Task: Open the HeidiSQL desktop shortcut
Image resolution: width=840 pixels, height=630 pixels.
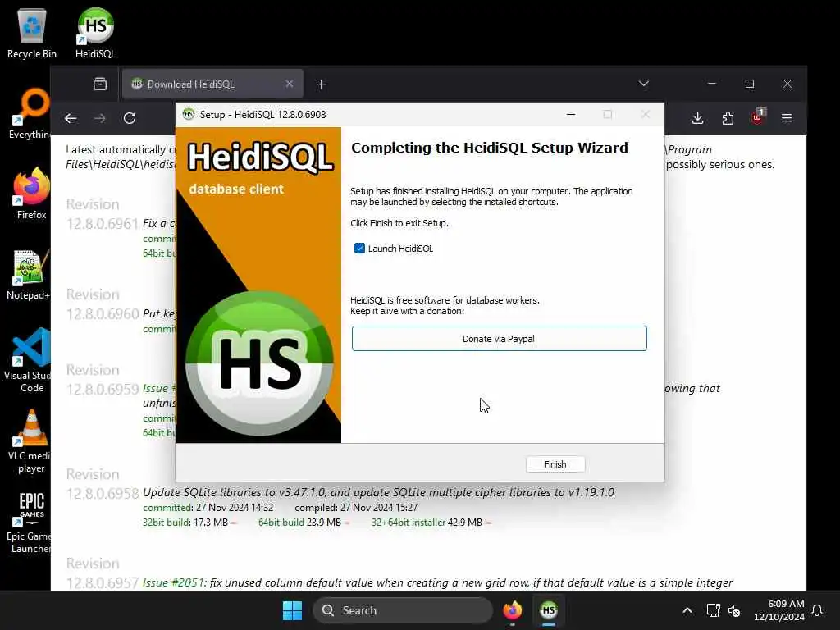Action: pos(95,32)
